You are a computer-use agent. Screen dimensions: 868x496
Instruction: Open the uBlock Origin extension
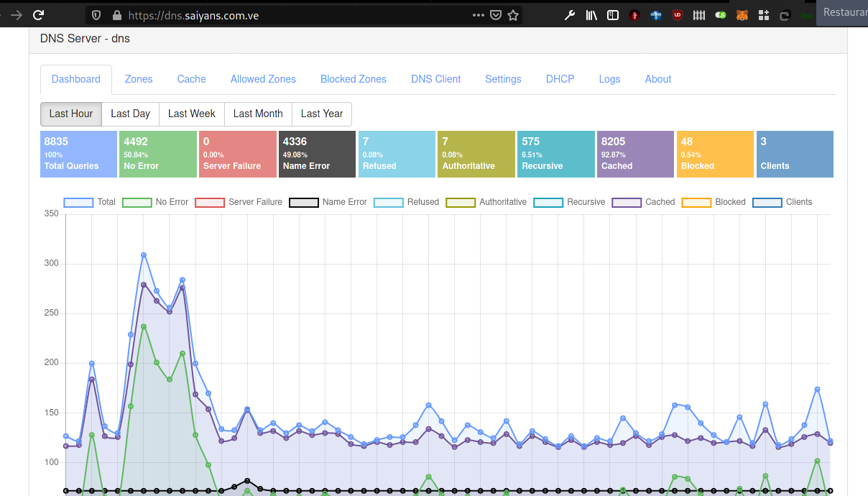point(678,14)
